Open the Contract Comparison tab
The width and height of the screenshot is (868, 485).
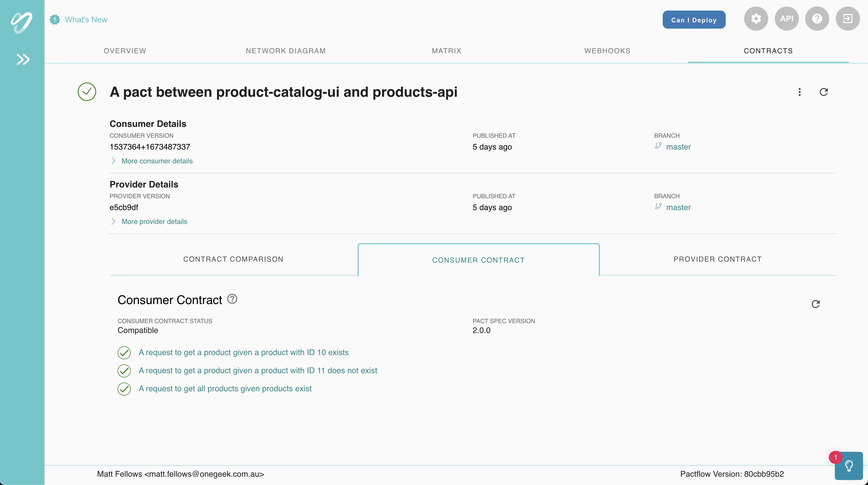coord(233,259)
